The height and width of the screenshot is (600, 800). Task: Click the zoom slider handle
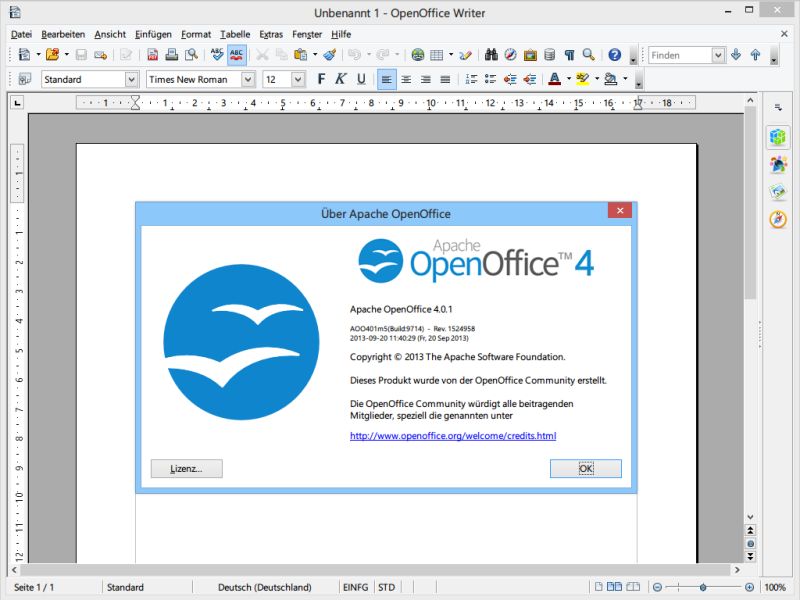point(703,587)
